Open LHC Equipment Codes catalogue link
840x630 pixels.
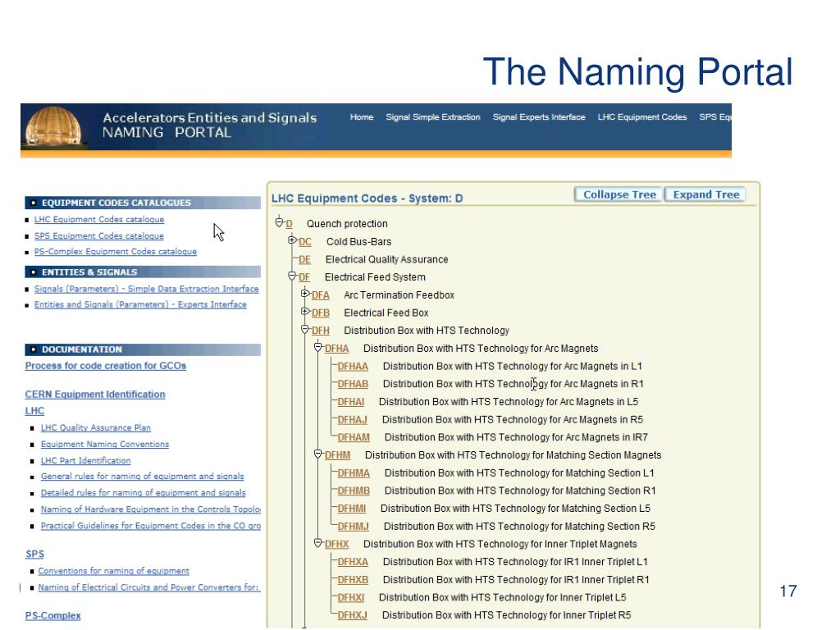coord(99,220)
